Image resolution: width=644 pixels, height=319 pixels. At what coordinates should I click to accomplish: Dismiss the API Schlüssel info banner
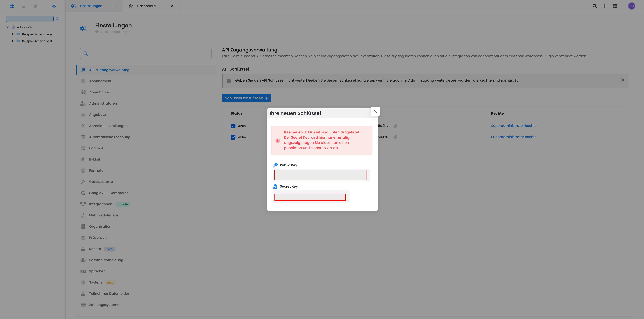[623, 80]
